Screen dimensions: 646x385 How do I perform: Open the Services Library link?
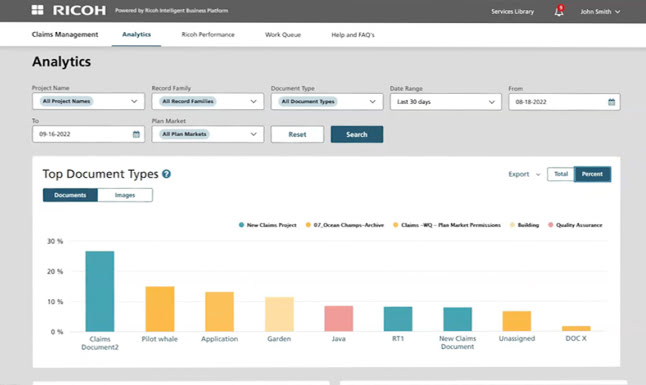coord(512,12)
